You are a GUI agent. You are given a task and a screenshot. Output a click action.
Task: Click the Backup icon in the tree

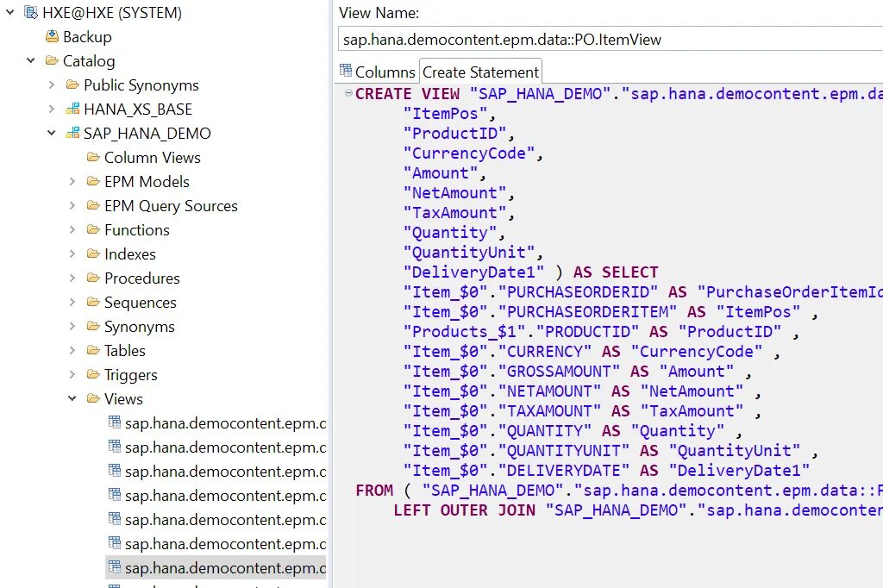[52, 37]
